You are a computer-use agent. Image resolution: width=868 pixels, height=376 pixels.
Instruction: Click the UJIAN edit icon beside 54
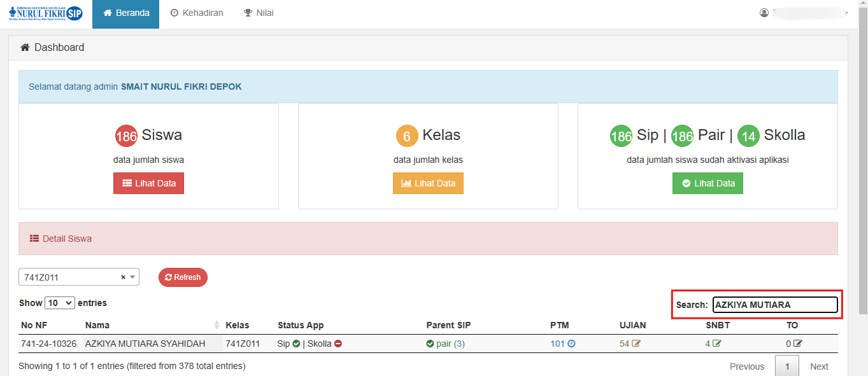636,344
